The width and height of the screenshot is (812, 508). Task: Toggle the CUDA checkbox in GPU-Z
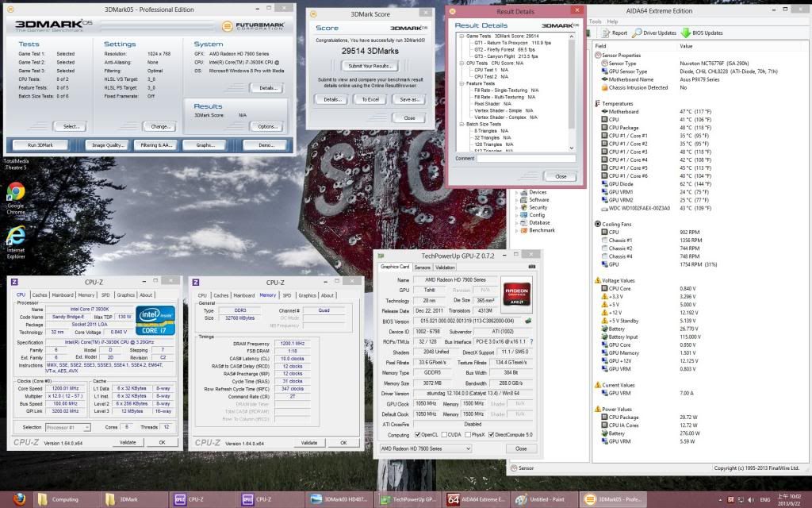pyautogui.click(x=444, y=435)
